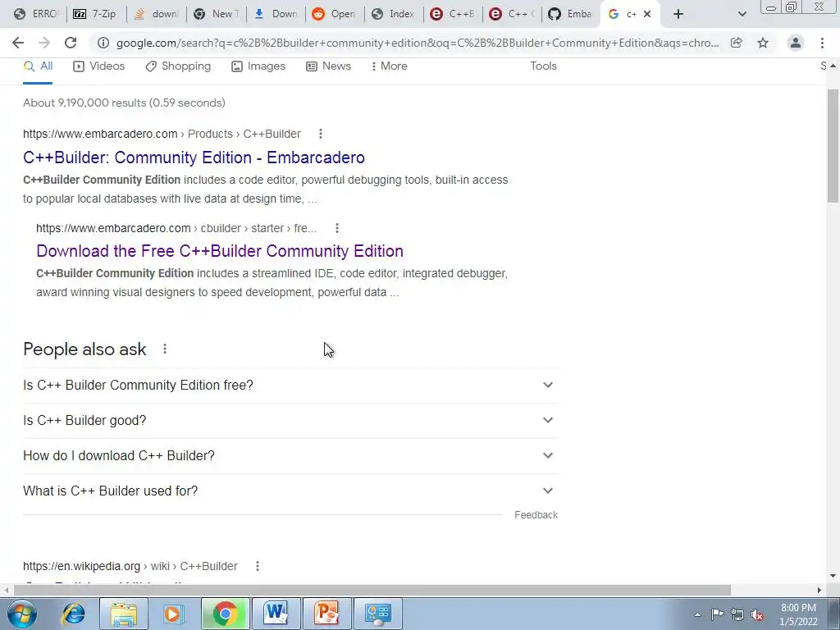
Task: Expand What is C++ Builder used for?
Action: point(290,491)
